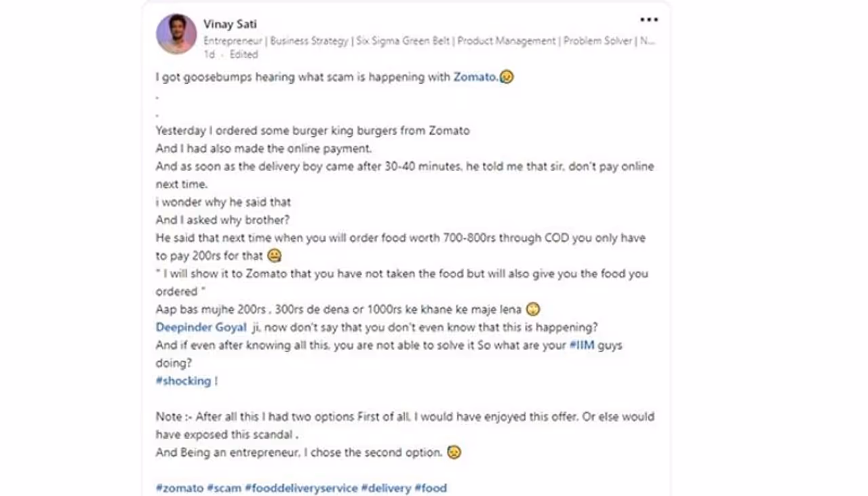The height and width of the screenshot is (496, 868).
Task: Click the emoji after the Zomato mention
Action: tap(507, 77)
